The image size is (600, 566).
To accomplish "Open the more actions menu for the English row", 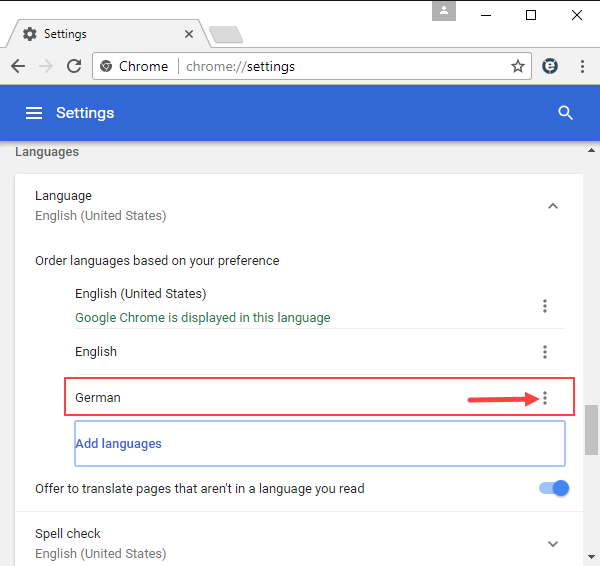I will 545,352.
